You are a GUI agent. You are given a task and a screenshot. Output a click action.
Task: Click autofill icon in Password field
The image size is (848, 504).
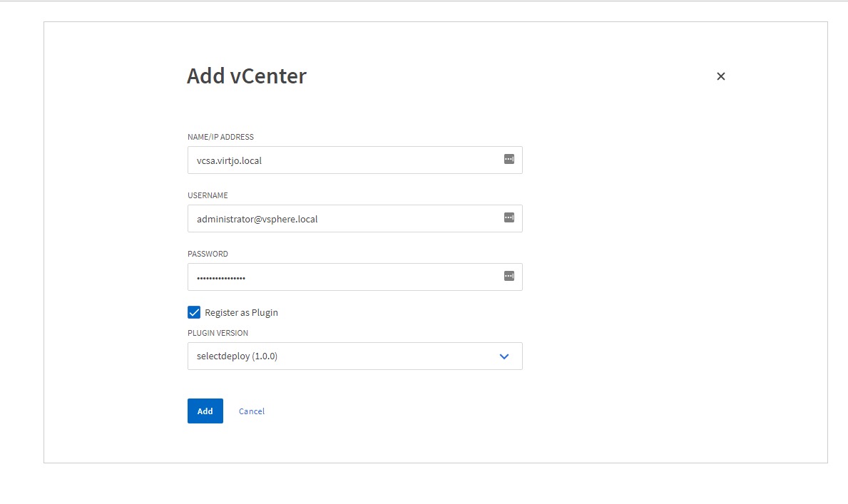click(x=509, y=277)
